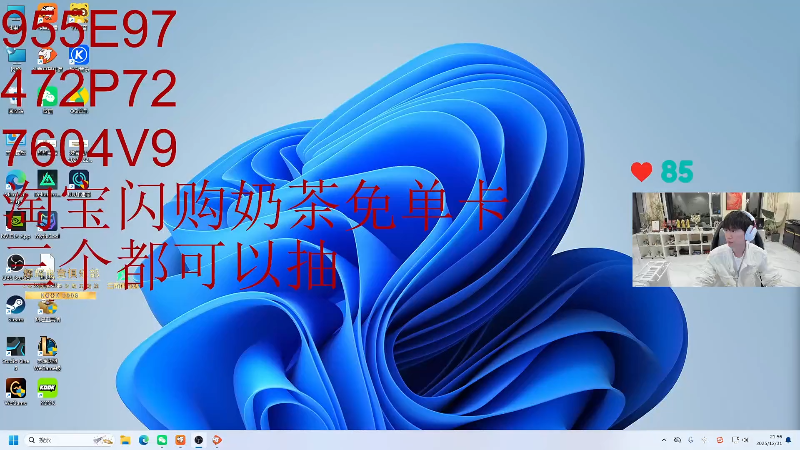Click the orange app icon on the taskbar
The width and height of the screenshot is (800, 450).
(x=181, y=440)
